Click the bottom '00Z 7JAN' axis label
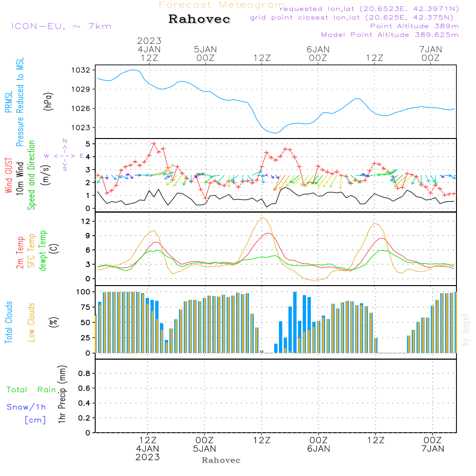Viewport: 476px width, 476px height. click(x=433, y=444)
